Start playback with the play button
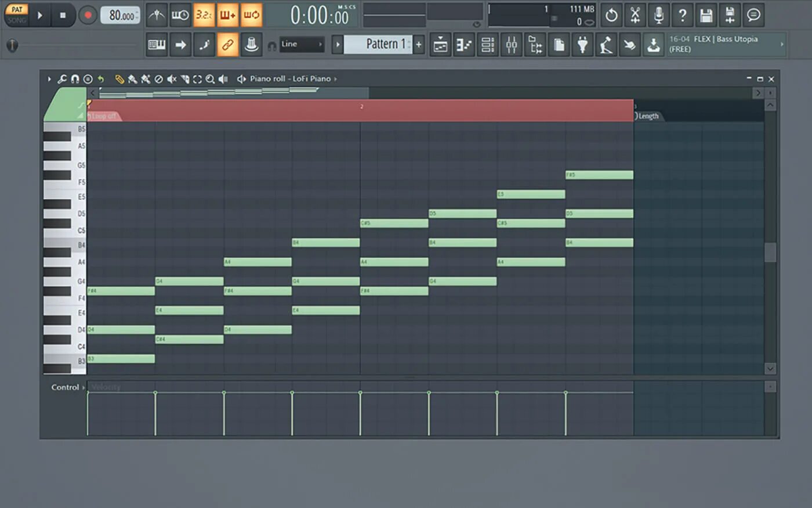812x508 pixels. [40, 15]
